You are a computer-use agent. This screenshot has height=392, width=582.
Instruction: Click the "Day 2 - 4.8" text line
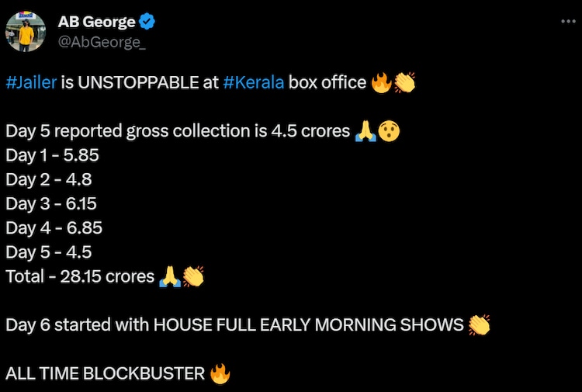[49, 179]
